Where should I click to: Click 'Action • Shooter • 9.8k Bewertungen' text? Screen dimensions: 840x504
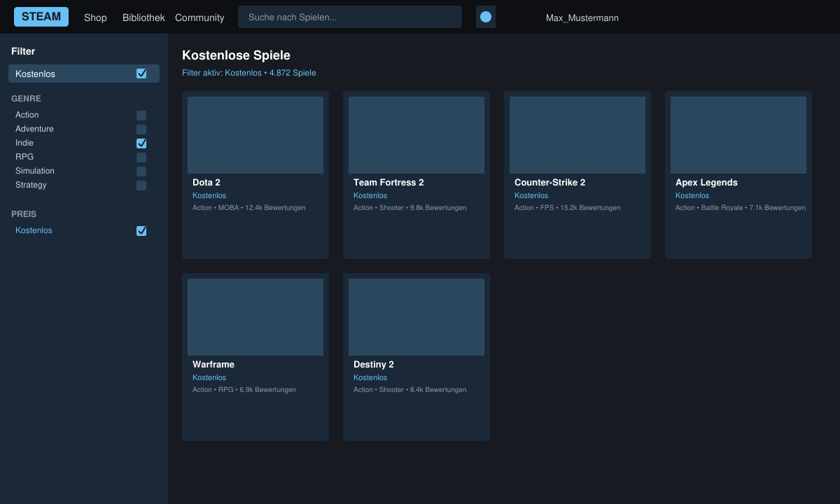point(410,208)
